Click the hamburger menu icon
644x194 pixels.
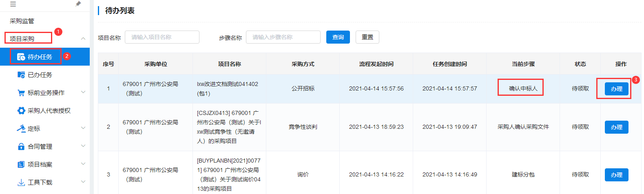[13, 4]
